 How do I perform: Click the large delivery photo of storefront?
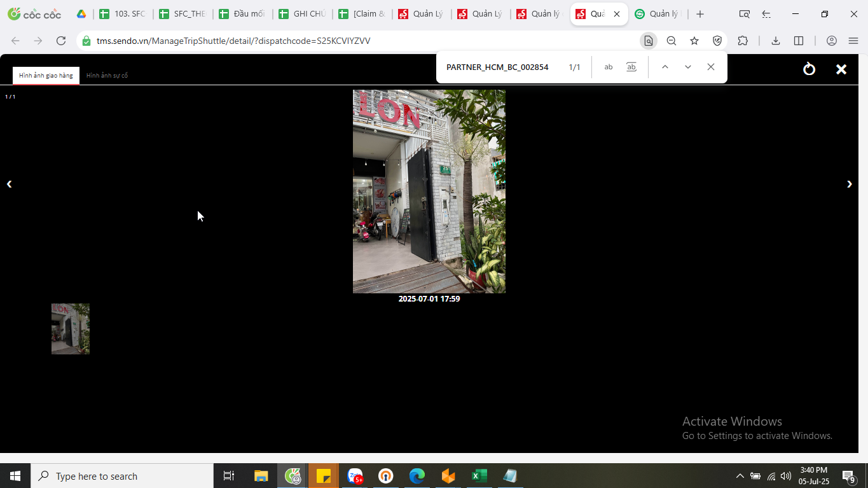429,192
